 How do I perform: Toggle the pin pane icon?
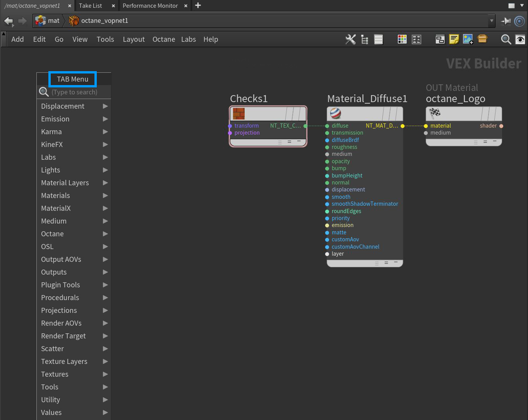tap(506, 21)
